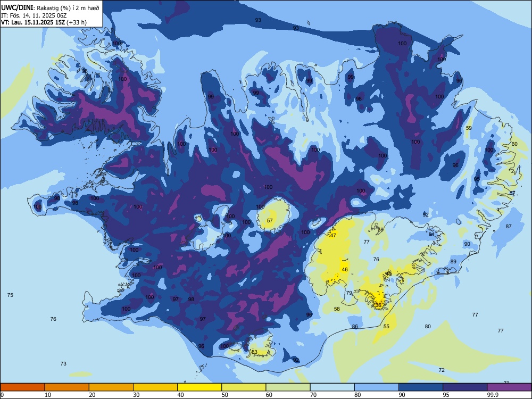Viewport: 532px width, 399px height.
Task: Click the 20–30 light orange legend swatch
Action: [x=111, y=387]
